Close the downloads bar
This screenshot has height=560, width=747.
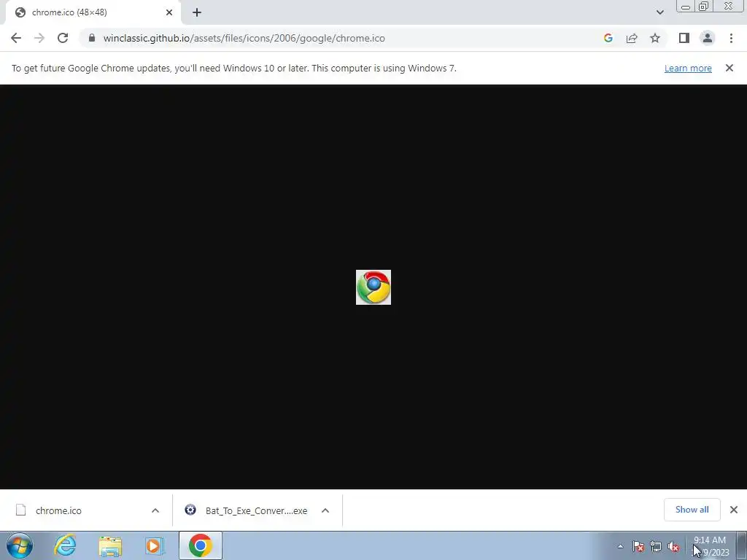734,510
